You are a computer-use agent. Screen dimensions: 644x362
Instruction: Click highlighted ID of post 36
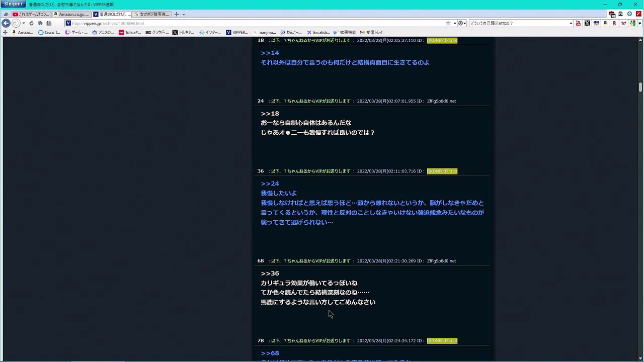pyautogui.click(x=442, y=171)
